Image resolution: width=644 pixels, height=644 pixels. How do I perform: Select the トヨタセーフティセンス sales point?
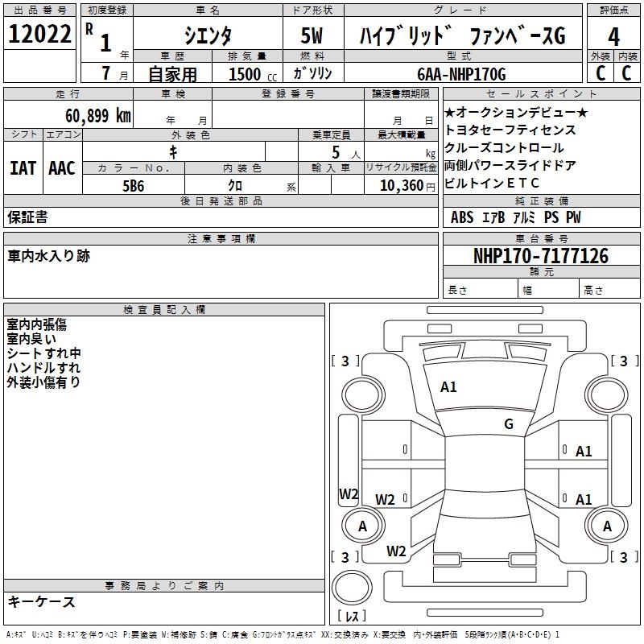(x=510, y=130)
